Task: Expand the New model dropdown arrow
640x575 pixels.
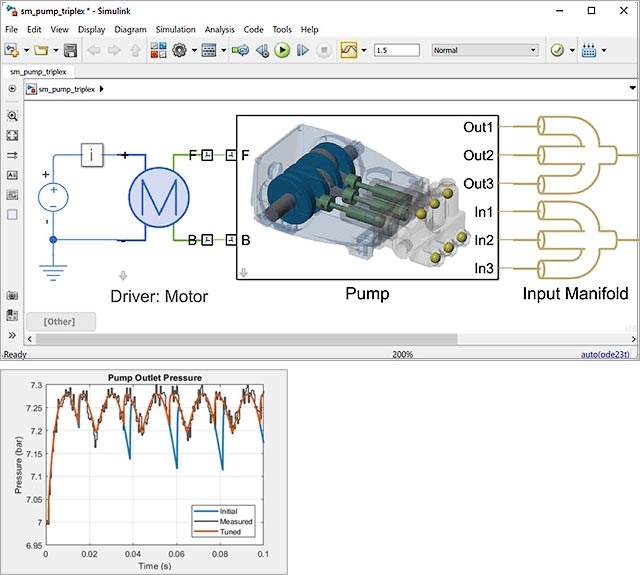Action: (x=27, y=50)
